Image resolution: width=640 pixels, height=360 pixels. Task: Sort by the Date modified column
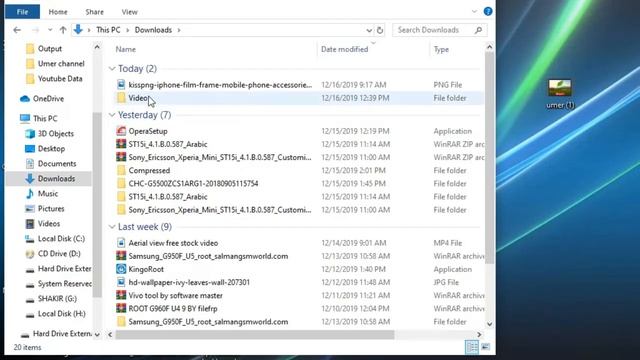(344, 49)
